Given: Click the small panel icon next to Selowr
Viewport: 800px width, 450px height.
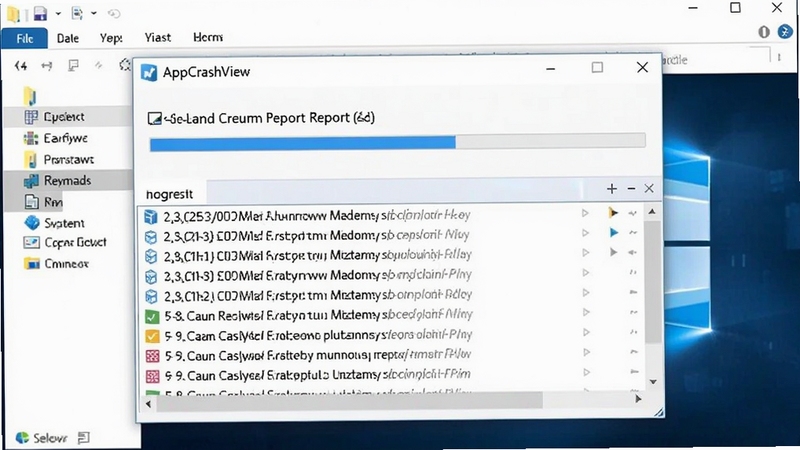Looking at the screenshot, I should tap(84, 438).
